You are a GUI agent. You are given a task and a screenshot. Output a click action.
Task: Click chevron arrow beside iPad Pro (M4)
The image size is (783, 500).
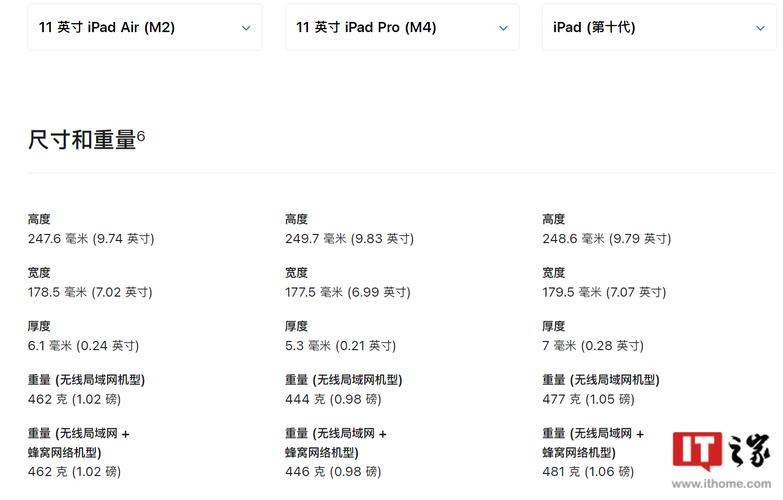[503, 28]
